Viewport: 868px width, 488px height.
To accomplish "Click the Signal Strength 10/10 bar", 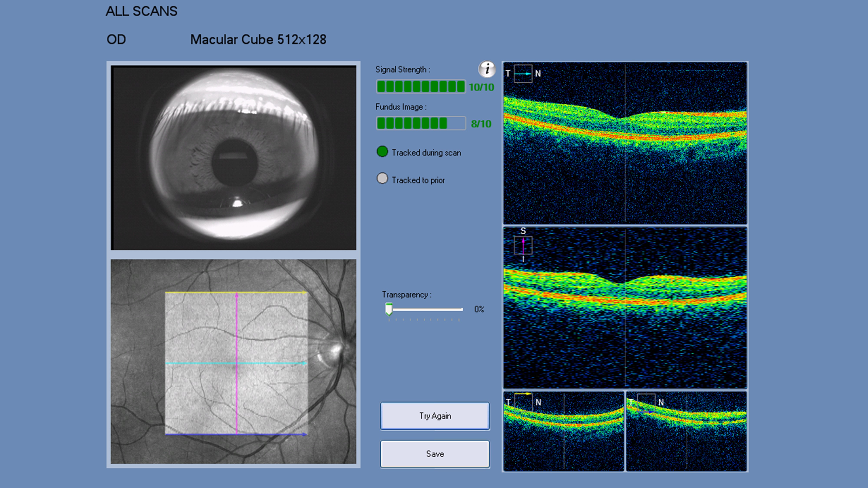I will coord(421,87).
